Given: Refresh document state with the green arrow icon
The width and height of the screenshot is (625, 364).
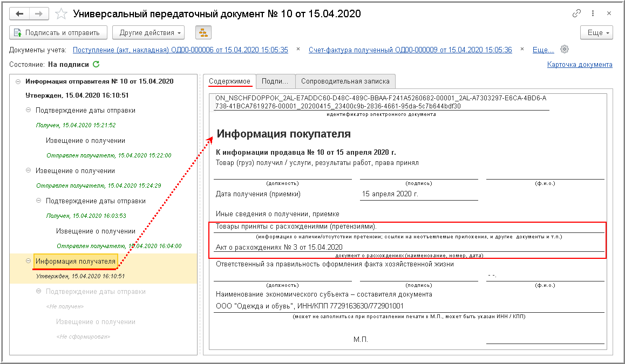Looking at the screenshot, I should click(96, 64).
